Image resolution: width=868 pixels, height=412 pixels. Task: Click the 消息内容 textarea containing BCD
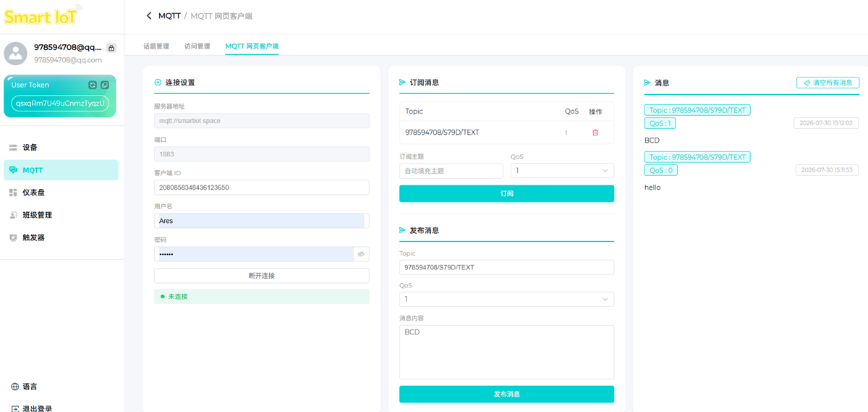tap(506, 352)
